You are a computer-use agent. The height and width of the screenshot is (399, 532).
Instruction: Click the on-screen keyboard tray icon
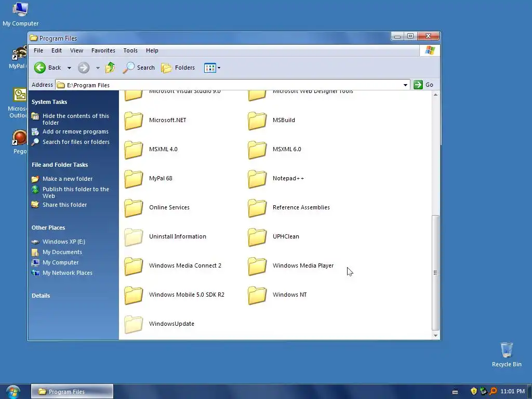click(455, 392)
